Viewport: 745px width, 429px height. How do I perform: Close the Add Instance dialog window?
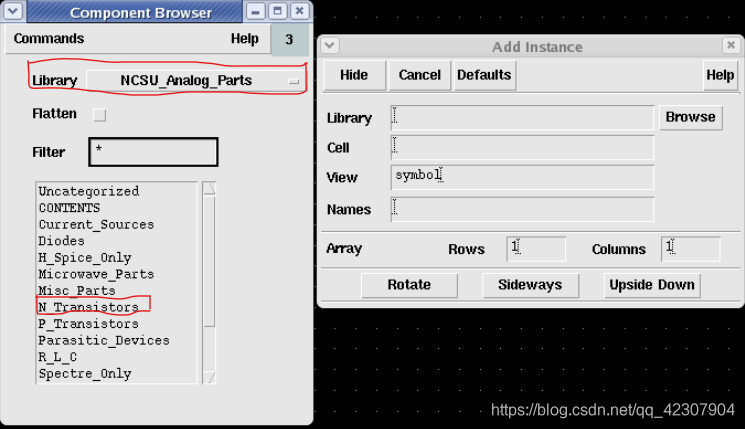(731, 46)
